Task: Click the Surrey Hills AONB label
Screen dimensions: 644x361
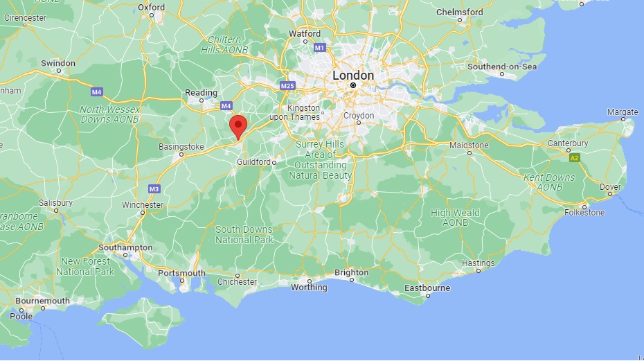Action: pyautogui.click(x=321, y=160)
